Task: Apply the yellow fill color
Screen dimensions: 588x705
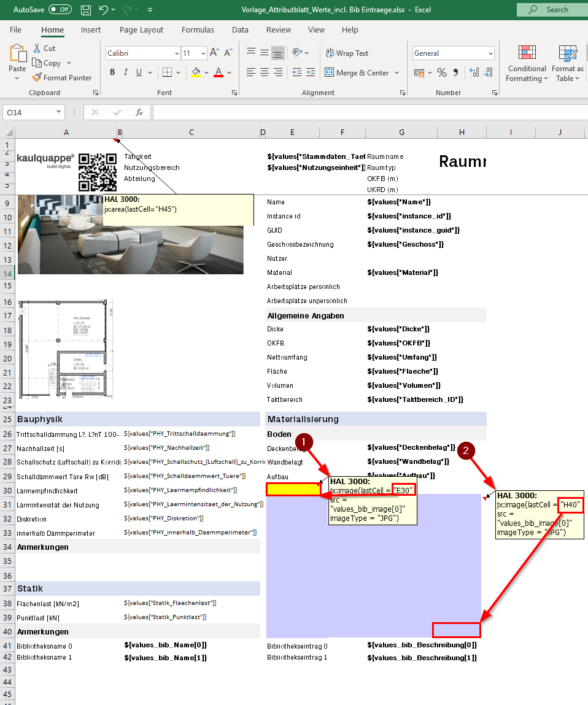Action: coord(196,72)
